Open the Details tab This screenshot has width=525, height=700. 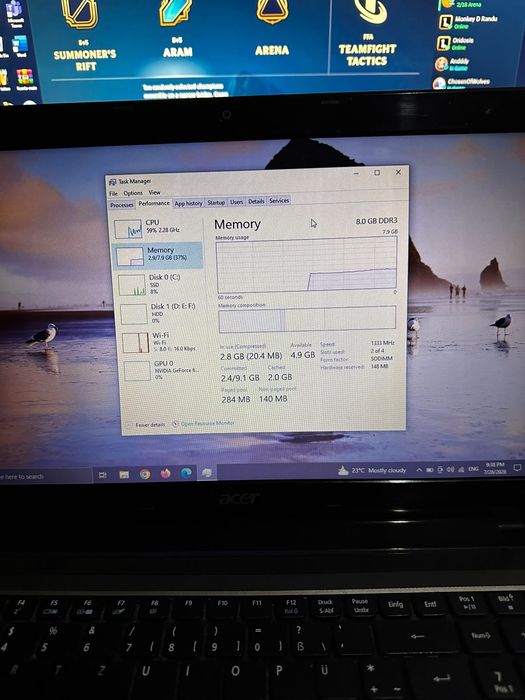click(256, 201)
